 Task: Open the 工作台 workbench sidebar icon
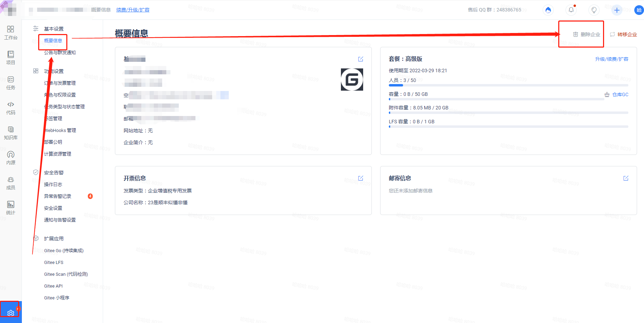11,33
